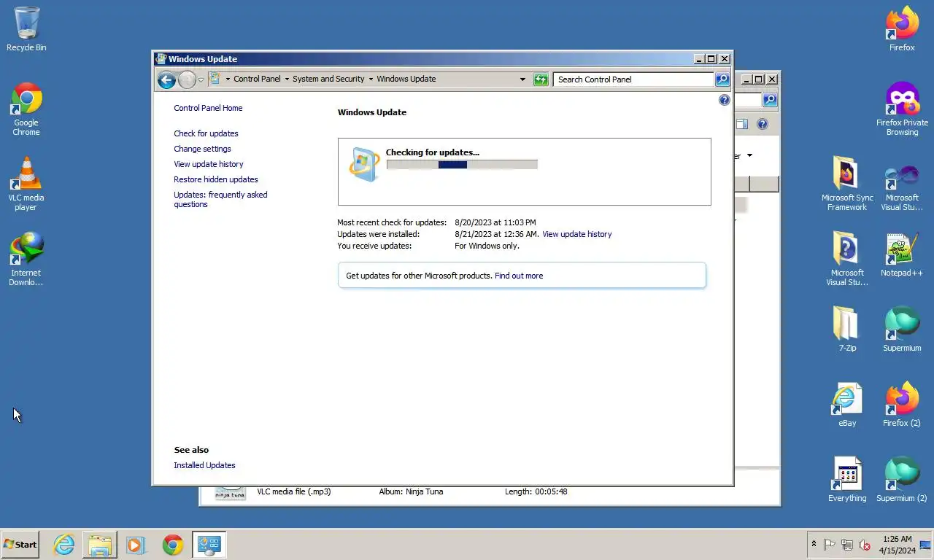Click Check for updates link

point(206,133)
